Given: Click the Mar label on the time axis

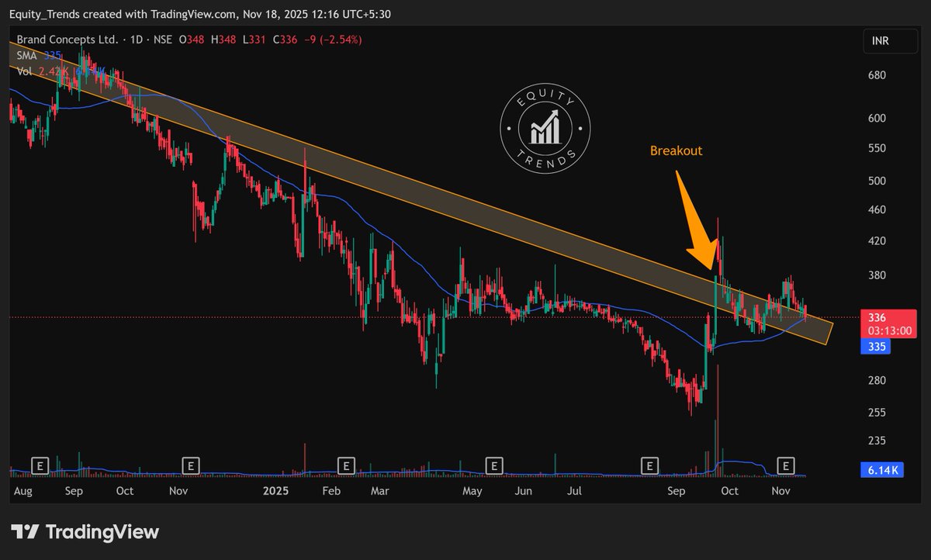Looking at the screenshot, I should [x=379, y=491].
